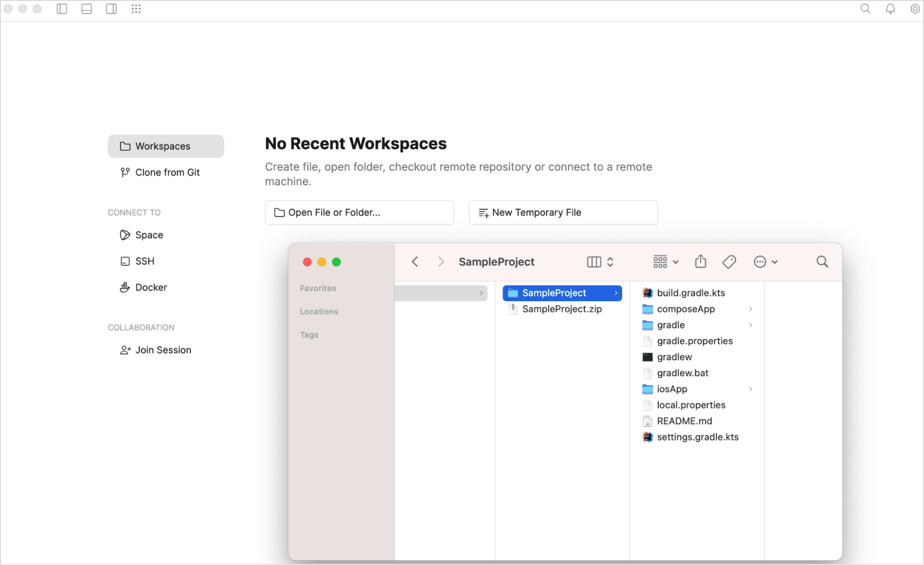Screen dimensions: 924x565
Task: Expand the composeApp folder
Action: point(685,309)
